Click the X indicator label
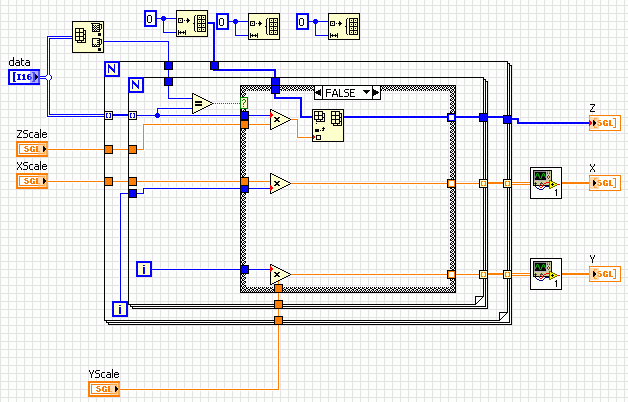Screen dimensions: 628x402 click(593, 168)
